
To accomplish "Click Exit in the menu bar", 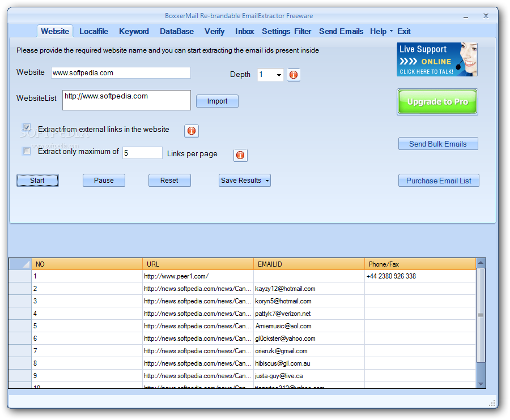I will click(403, 32).
